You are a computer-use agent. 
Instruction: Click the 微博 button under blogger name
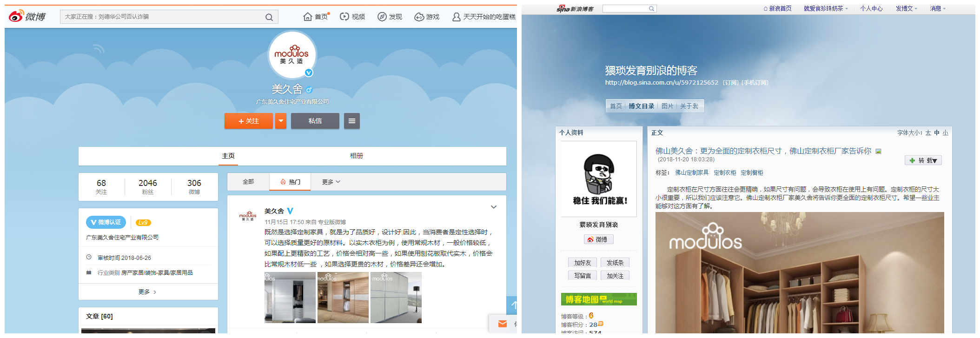[599, 239]
